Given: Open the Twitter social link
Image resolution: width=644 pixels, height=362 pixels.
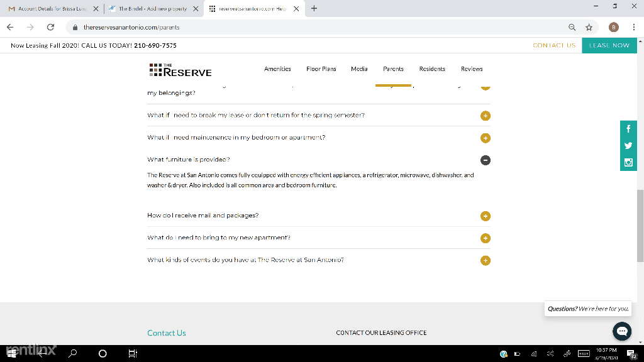Looking at the screenshot, I should (628, 146).
